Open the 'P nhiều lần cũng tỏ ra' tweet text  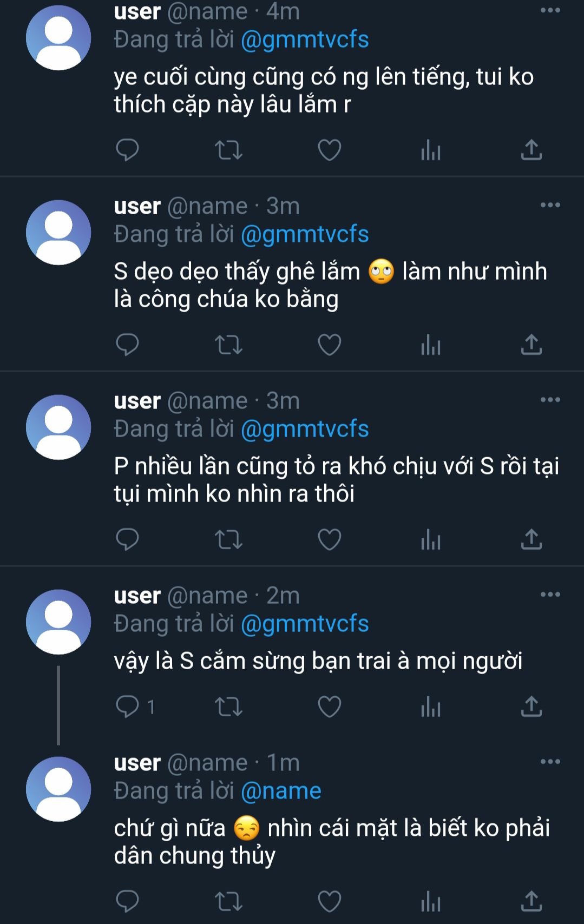336,480
